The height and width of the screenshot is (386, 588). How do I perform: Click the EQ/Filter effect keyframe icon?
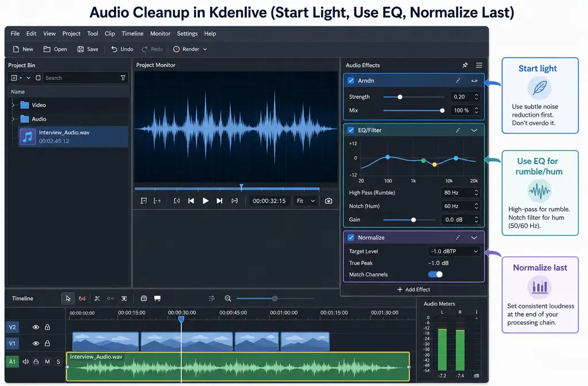[x=458, y=130]
